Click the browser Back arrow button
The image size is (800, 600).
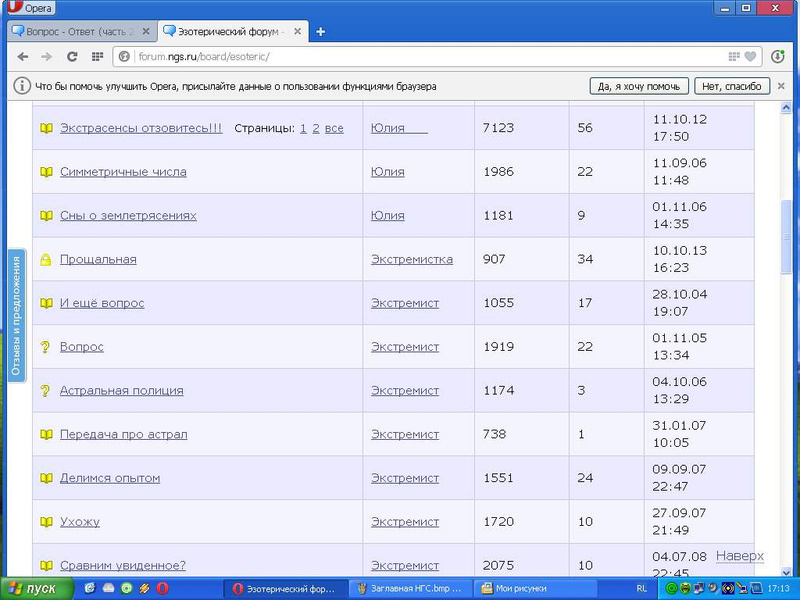click(22, 57)
